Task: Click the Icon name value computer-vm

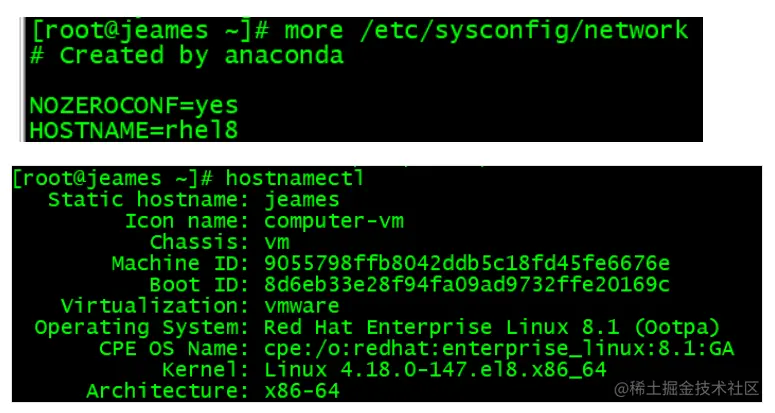Action: 334,222
